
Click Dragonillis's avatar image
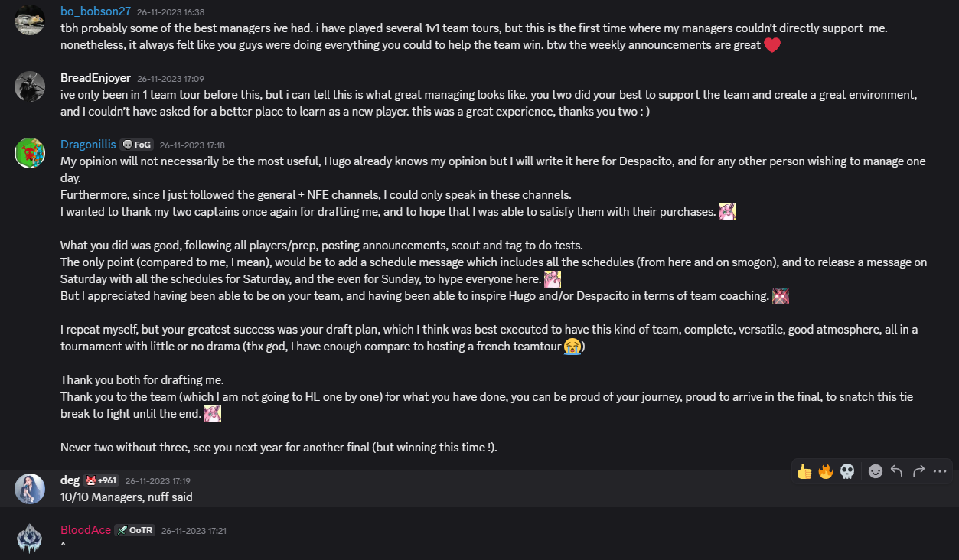[x=30, y=152]
